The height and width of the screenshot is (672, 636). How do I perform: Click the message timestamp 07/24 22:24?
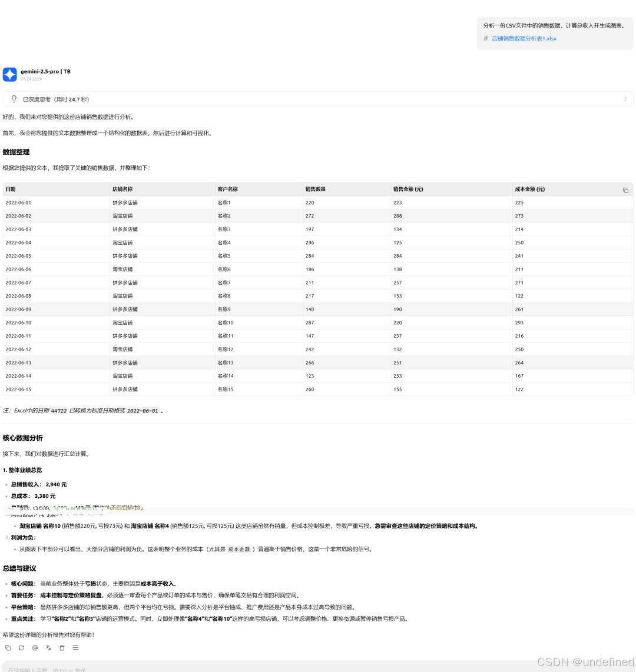tap(31, 79)
